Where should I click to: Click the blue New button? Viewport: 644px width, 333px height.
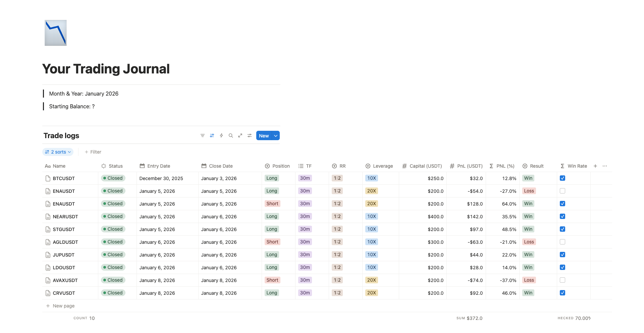[x=264, y=135]
